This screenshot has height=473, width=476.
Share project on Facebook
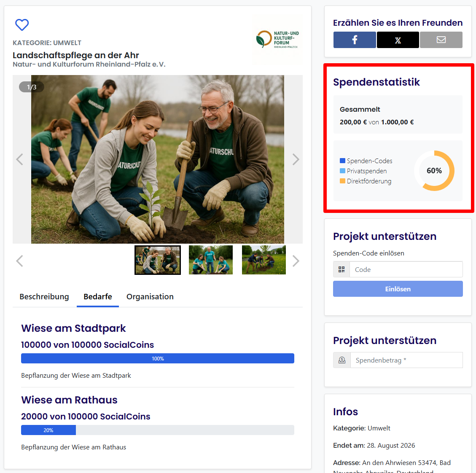pos(355,40)
